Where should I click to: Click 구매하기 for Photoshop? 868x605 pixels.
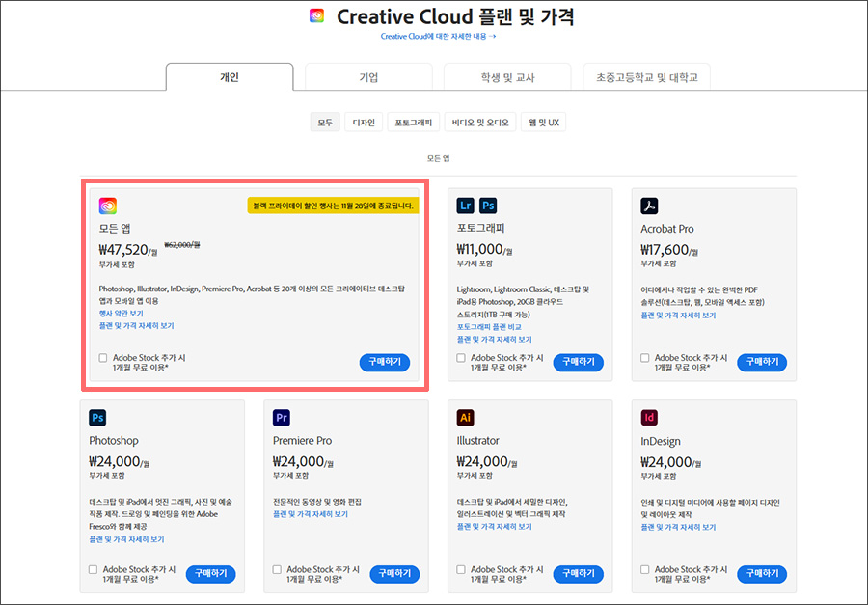point(211,574)
